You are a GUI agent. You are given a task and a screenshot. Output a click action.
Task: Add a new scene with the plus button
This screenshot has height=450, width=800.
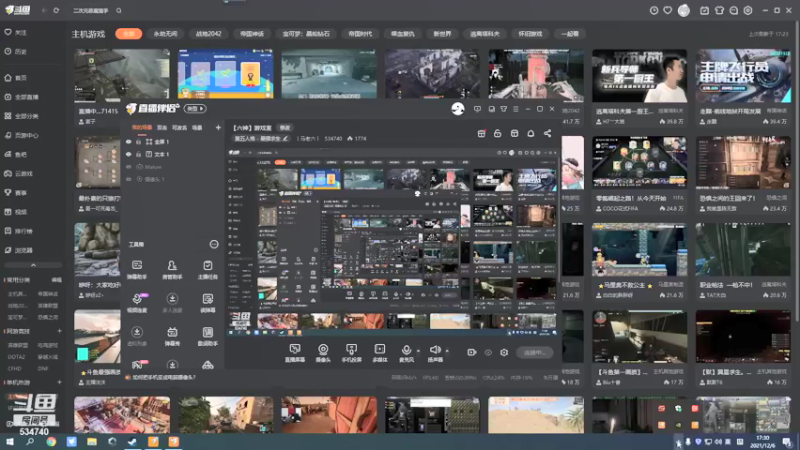point(218,128)
